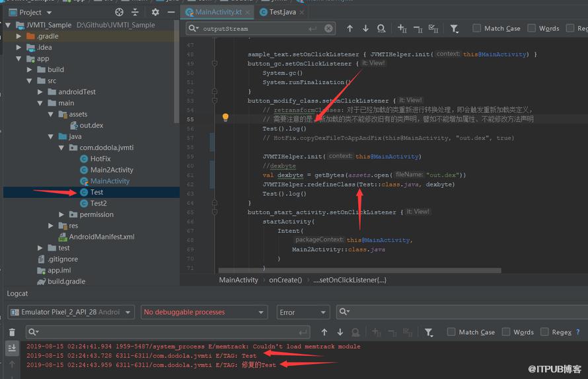588x379 pixels.
Task: Click the editor horizontal scrollbar
Action: point(359,271)
